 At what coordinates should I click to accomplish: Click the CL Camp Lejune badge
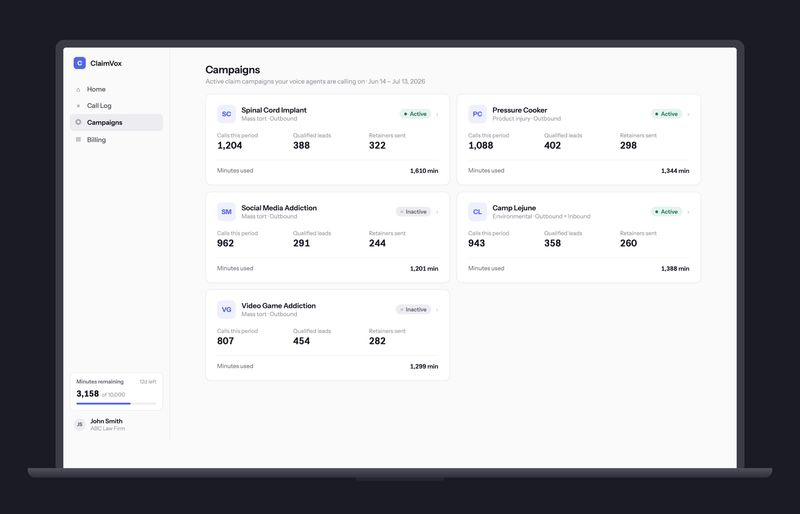[x=478, y=211]
